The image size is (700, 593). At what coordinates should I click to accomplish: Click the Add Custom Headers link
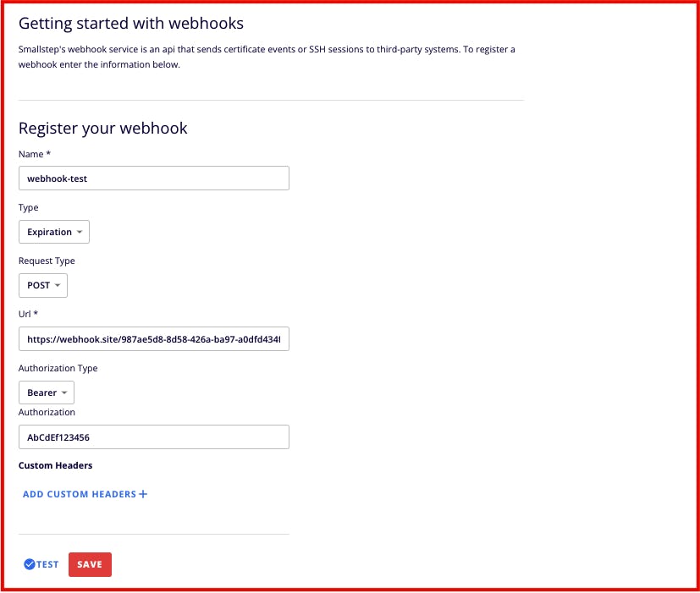pos(80,494)
